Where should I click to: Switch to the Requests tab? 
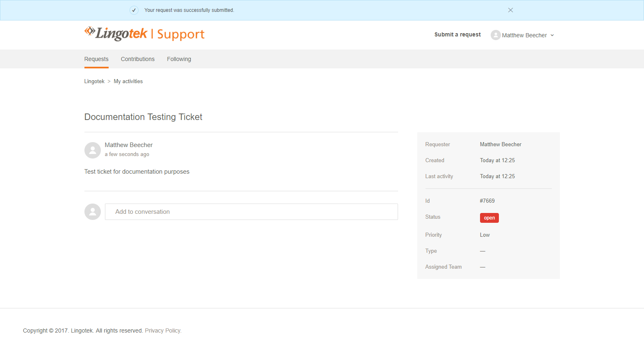pyautogui.click(x=96, y=59)
